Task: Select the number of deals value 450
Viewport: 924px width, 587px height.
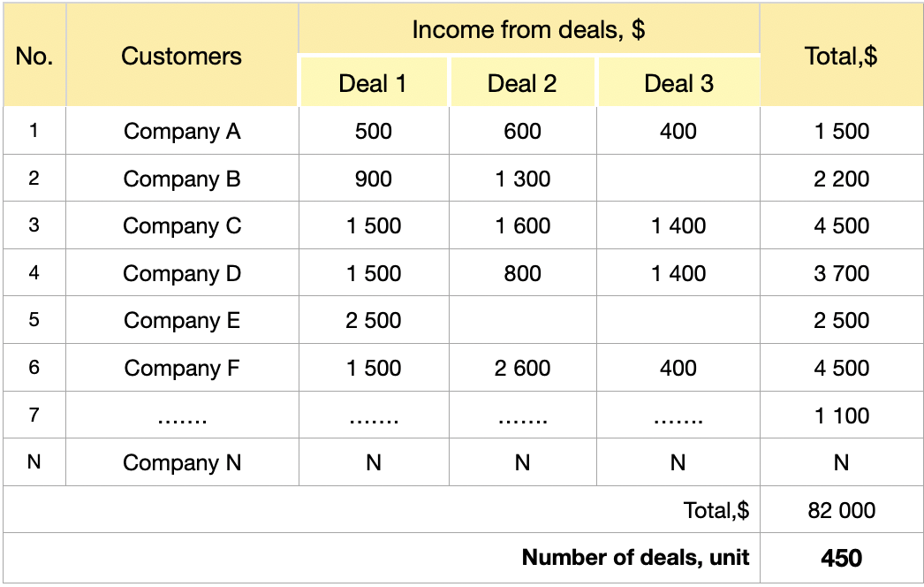Action: 841,558
